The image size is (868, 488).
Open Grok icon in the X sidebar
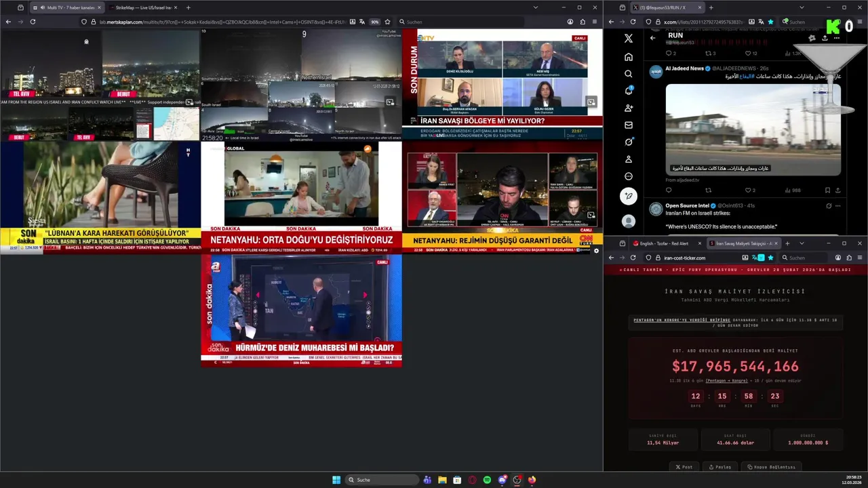tap(629, 142)
